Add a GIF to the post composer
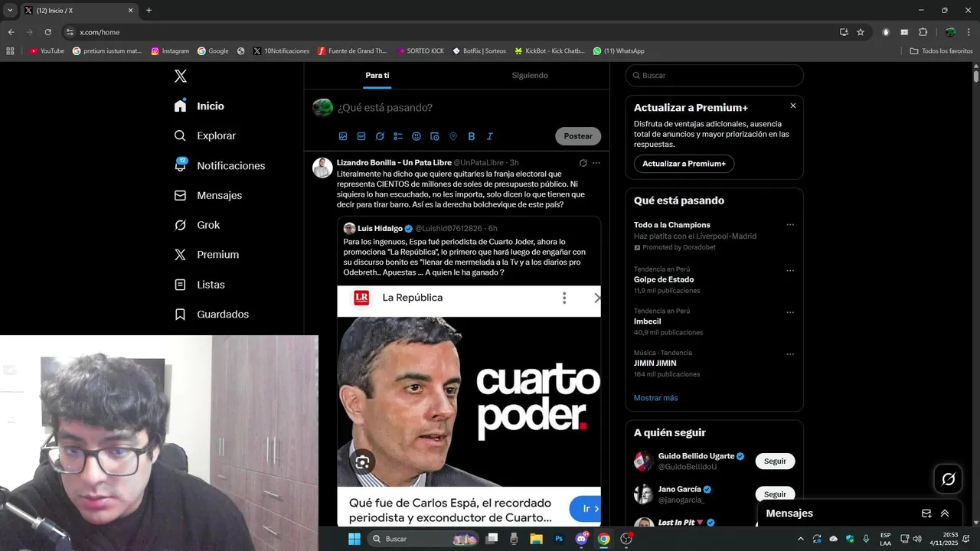980x551 pixels. pyautogui.click(x=361, y=136)
